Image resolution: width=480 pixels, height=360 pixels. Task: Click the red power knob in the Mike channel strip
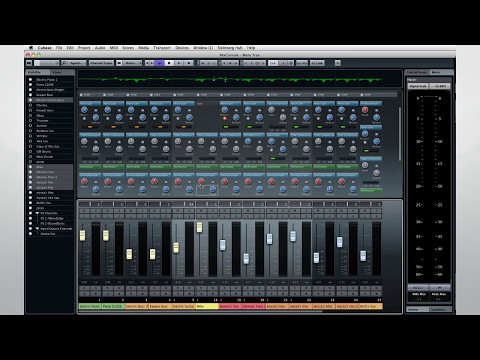point(201,181)
